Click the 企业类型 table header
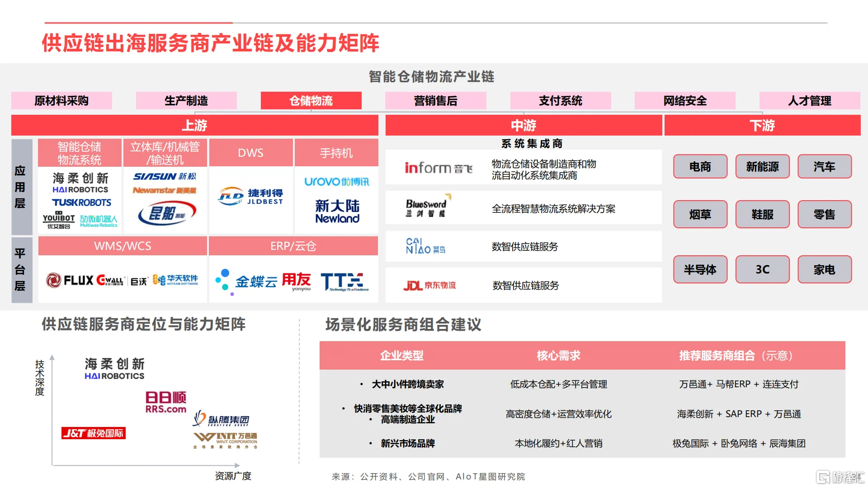 (x=401, y=356)
